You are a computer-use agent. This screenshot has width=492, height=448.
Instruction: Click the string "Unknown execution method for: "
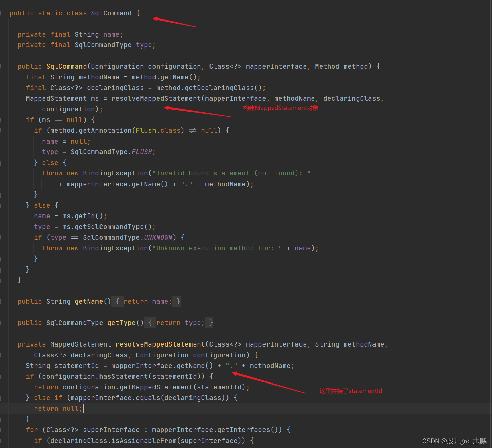(217, 248)
